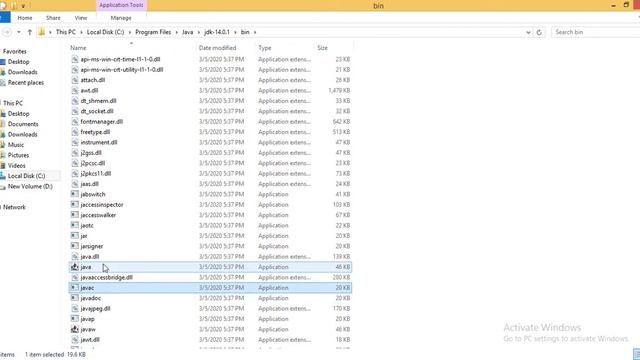Navigate to Java breadcrumb segment
640x360 pixels.
[187, 32]
